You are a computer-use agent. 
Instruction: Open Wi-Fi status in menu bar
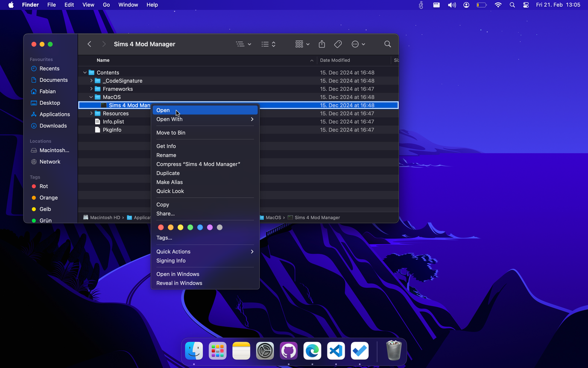click(498, 5)
